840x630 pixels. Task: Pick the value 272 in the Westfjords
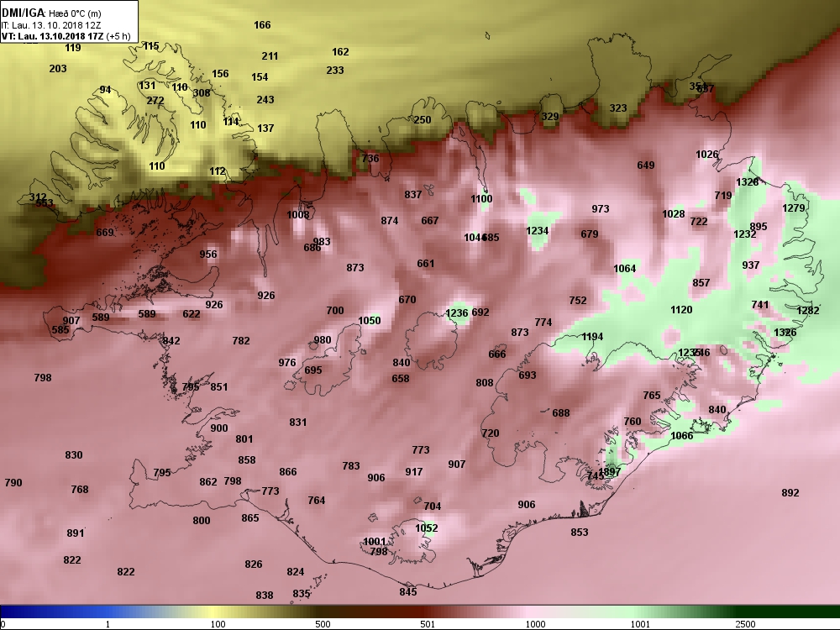pos(155,101)
